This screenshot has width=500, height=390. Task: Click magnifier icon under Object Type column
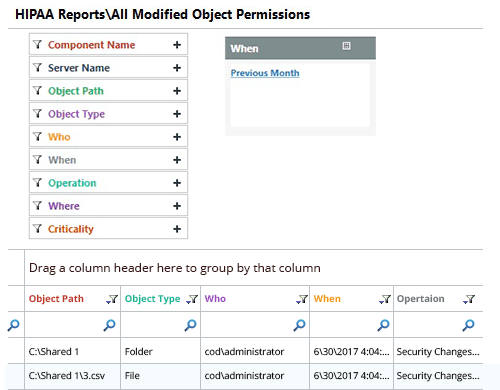(190, 325)
